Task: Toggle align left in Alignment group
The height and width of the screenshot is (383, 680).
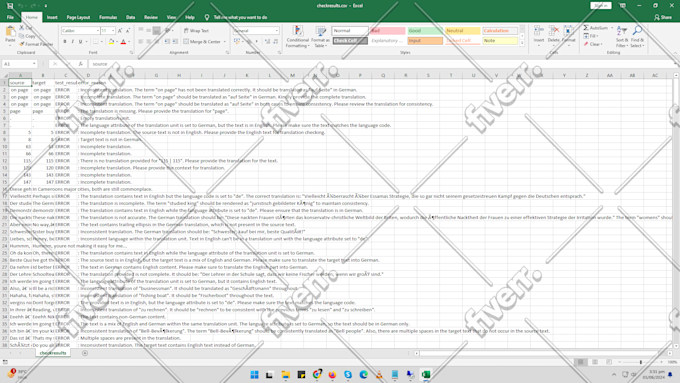Action: [x=141, y=42]
